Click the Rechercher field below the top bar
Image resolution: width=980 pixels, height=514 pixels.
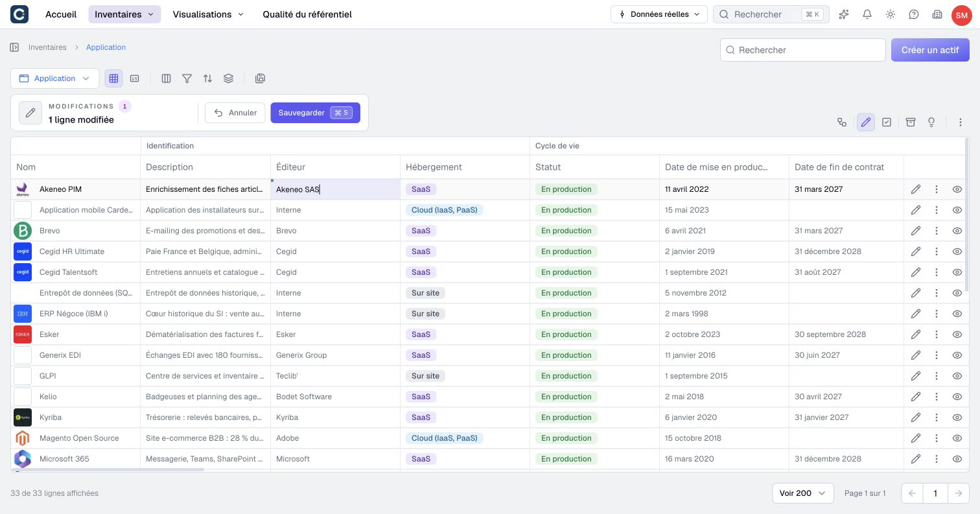802,50
